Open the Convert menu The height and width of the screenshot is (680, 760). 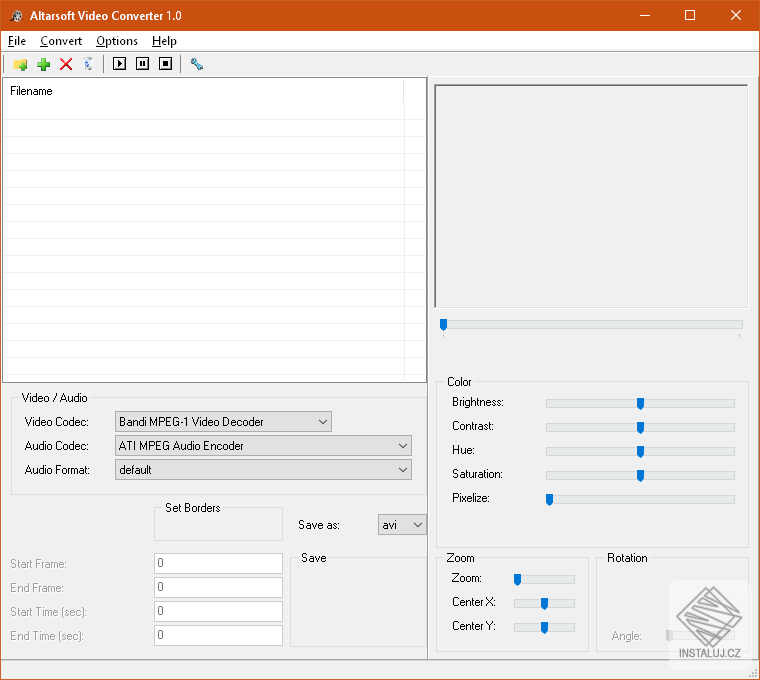pos(61,41)
